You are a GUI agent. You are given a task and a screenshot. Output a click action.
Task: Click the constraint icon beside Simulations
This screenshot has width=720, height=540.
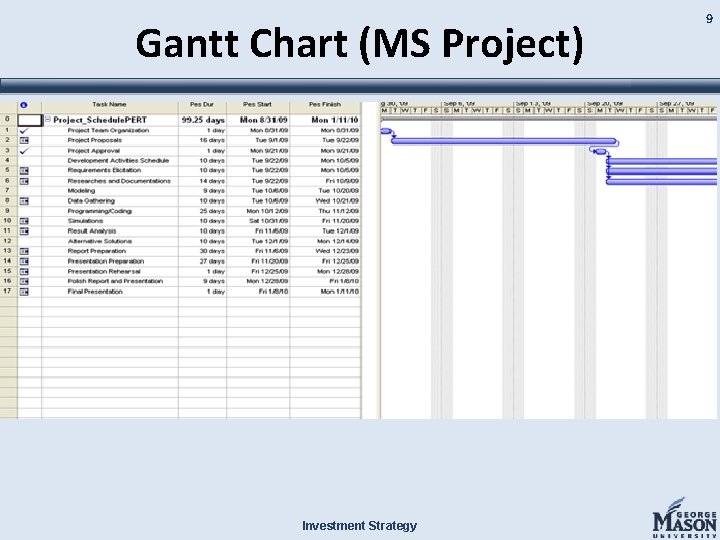pos(24,221)
